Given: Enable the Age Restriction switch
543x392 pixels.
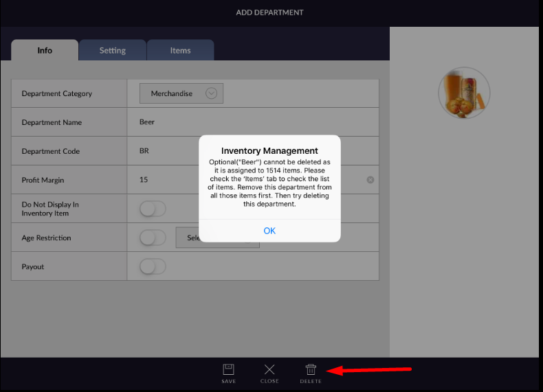Looking at the screenshot, I should click(x=153, y=238).
